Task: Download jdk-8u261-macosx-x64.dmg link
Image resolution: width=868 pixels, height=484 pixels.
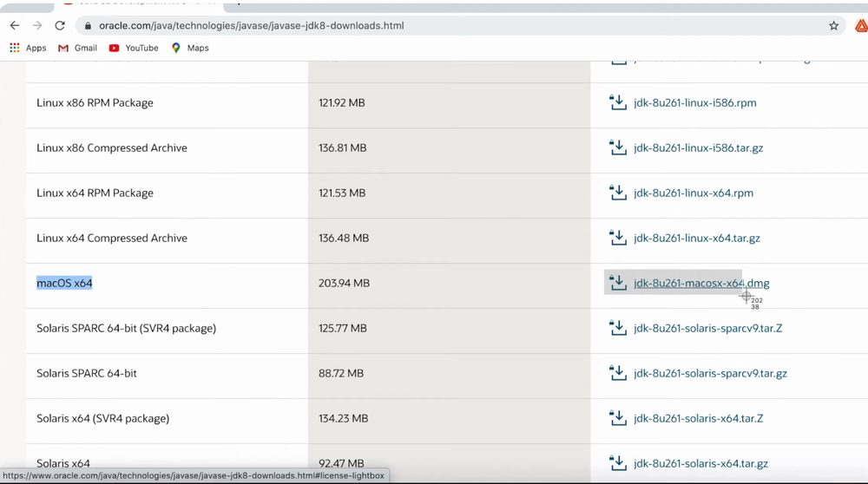Action: (701, 284)
